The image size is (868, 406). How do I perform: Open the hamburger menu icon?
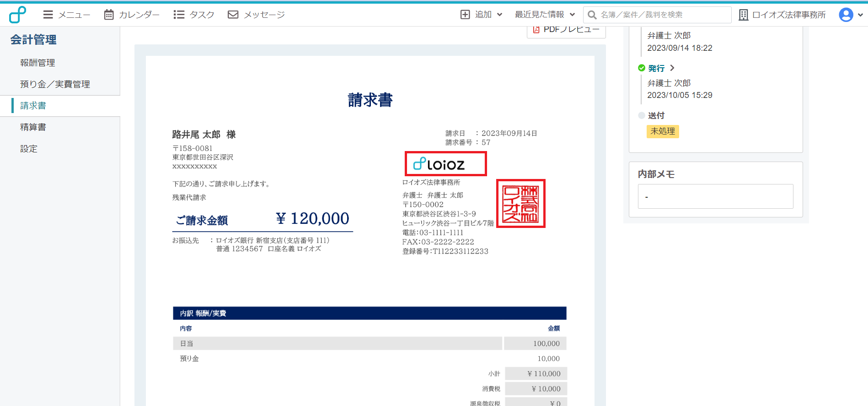(48, 15)
